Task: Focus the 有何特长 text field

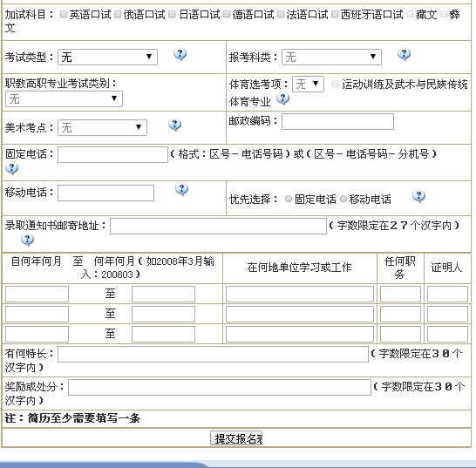Action: pos(213,354)
